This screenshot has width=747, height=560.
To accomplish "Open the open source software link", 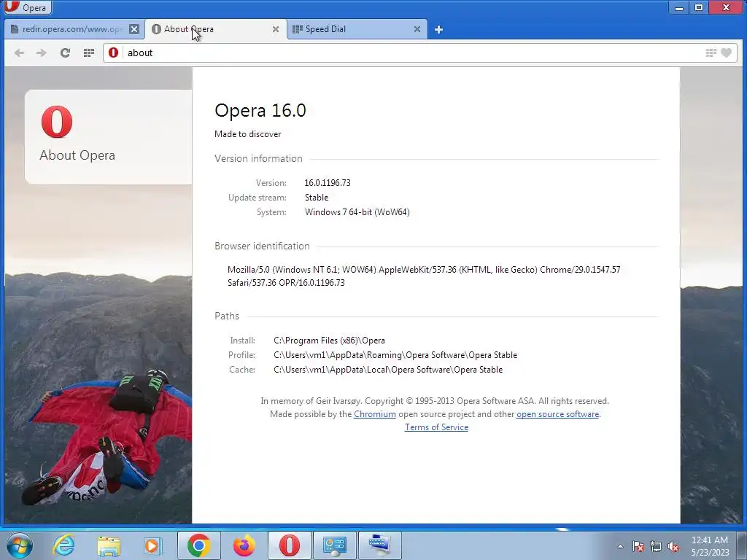I will [x=557, y=414].
